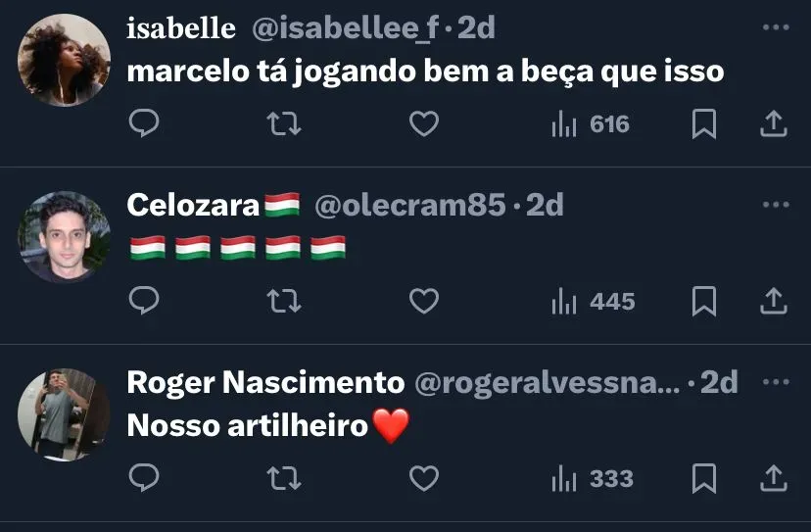Open the @isabellee_f profile handle
This screenshot has width=811, height=532.
346,28
